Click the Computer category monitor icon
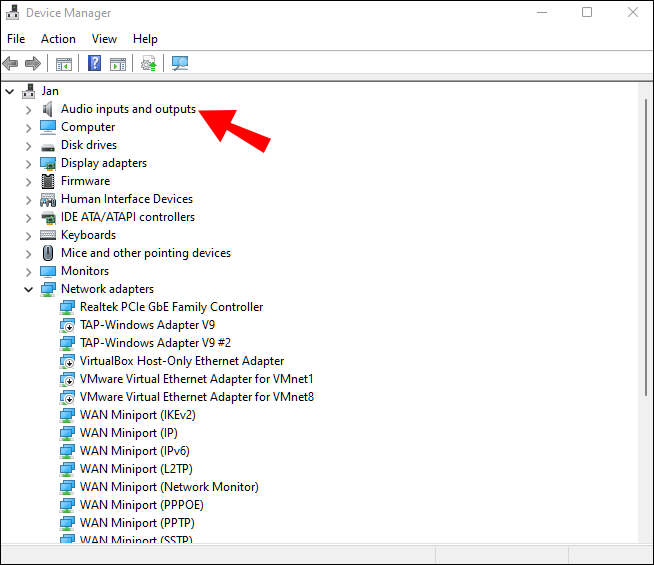The image size is (654, 565). 48,127
